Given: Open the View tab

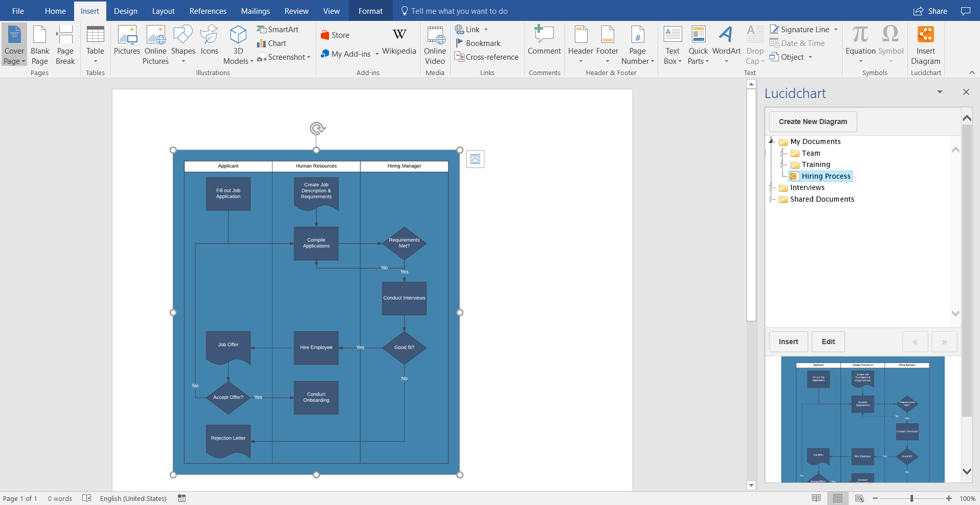Looking at the screenshot, I should coord(331,11).
